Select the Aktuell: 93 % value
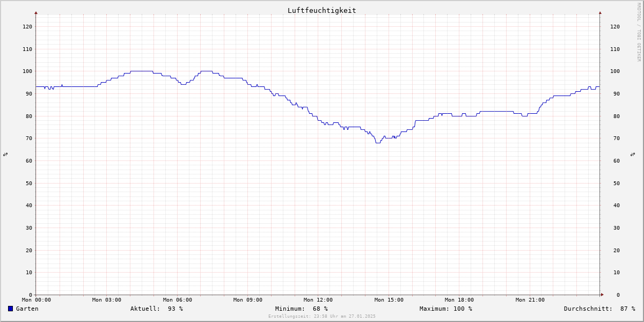Viewport: 644px width, 322px height. point(157,309)
